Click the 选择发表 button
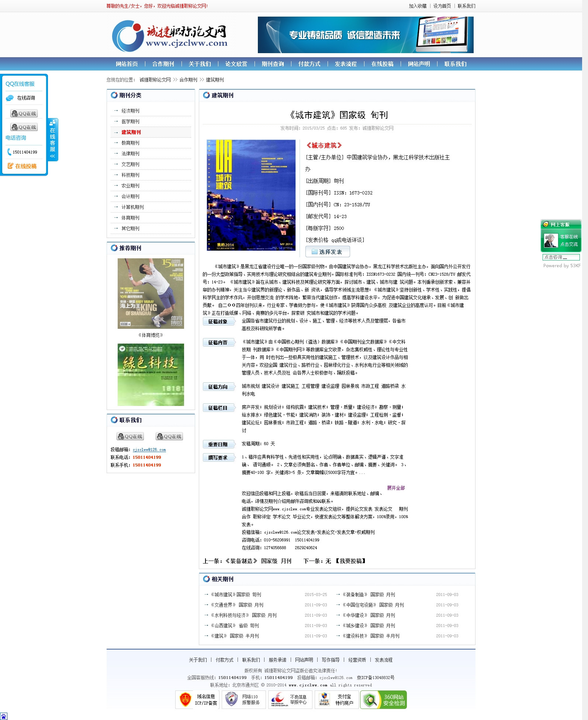This screenshot has width=588, height=720. tap(328, 252)
